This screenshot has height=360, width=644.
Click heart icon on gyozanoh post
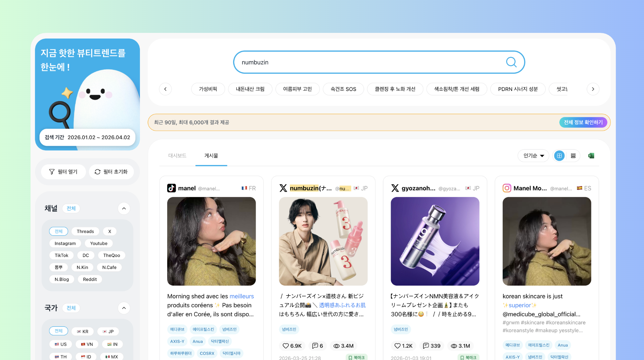tap(397, 346)
